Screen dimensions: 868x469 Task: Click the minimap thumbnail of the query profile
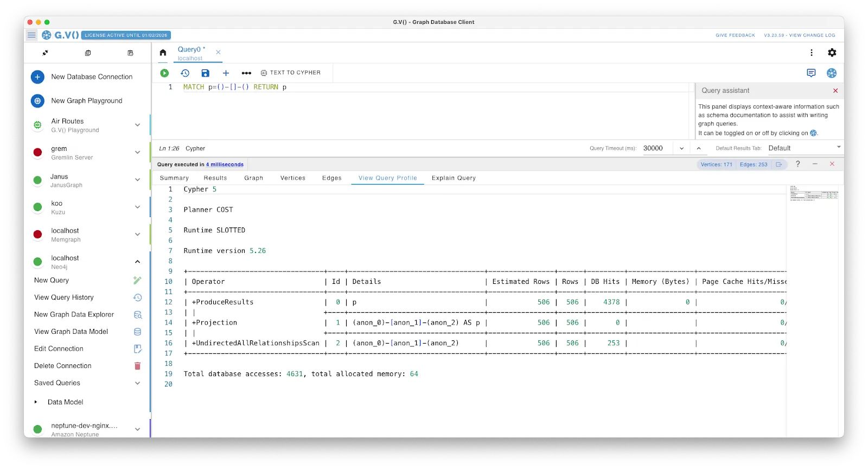tap(814, 194)
